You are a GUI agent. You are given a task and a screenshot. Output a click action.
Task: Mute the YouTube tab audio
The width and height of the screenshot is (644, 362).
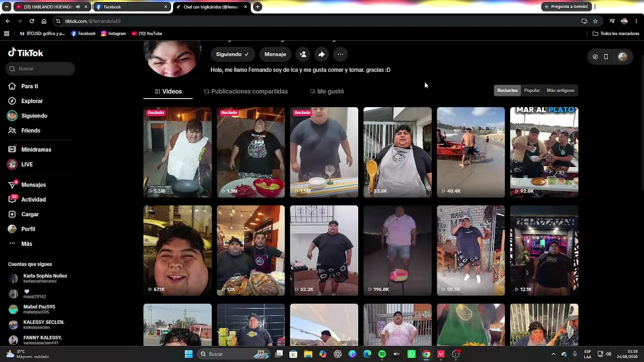(78, 7)
